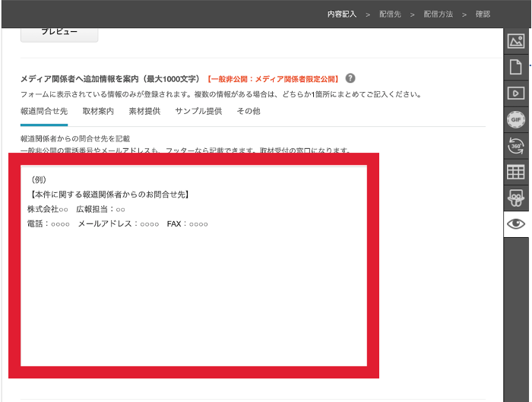Viewport: 532px width, 402px height.
Task: Switch to the 報道問合せ先 tab
Action: [44, 111]
